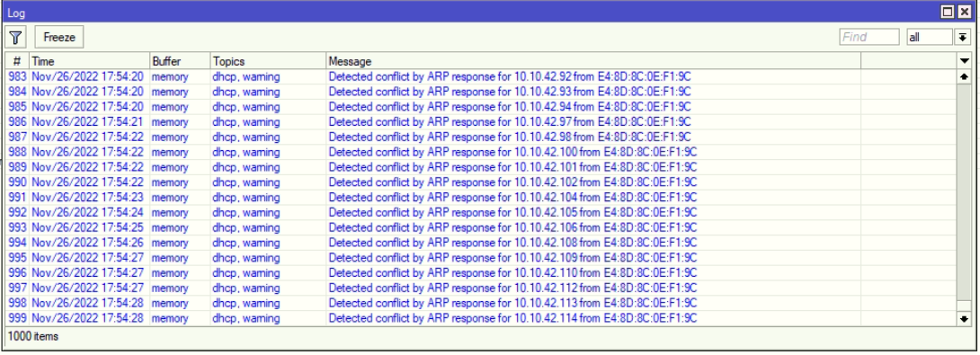The height and width of the screenshot is (355, 980).
Task: Click message about conflict for 10.10.42.108
Action: [x=513, y=244]
